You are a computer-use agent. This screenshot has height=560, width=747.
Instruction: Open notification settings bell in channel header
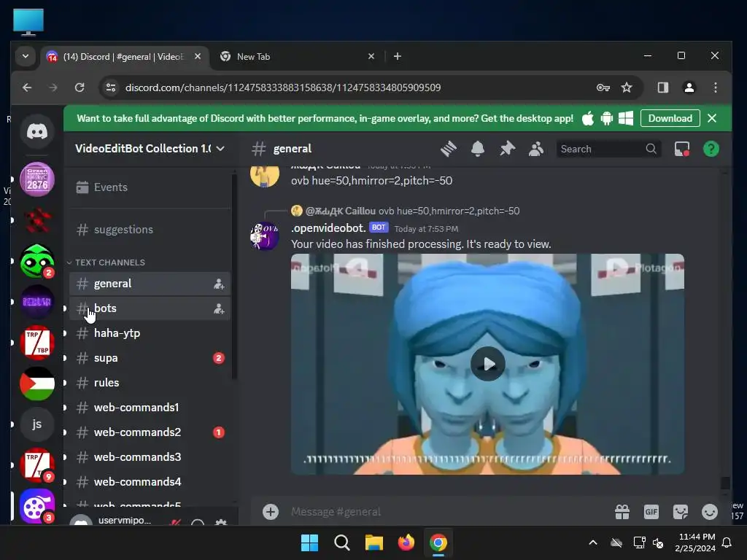click(477, 149)
